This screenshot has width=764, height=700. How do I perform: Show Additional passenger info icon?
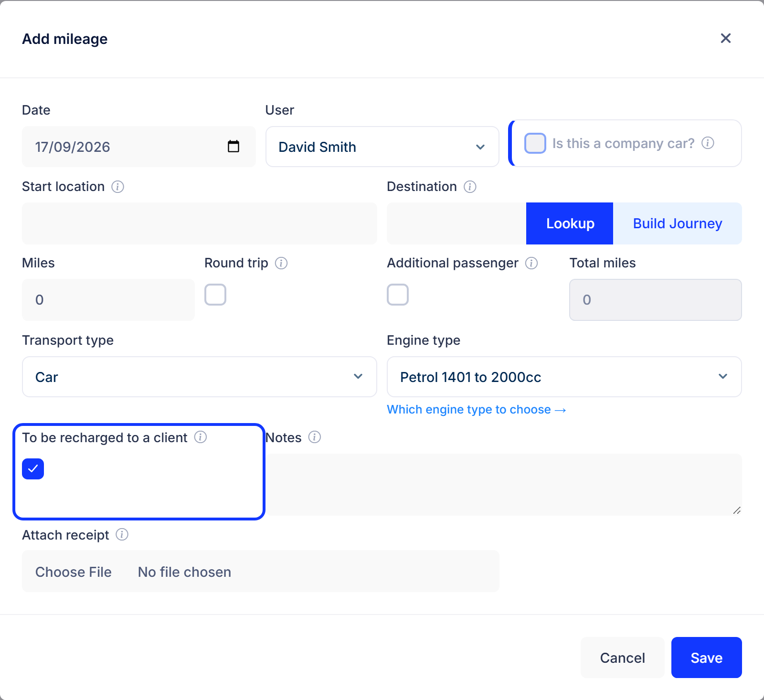(531, 263)
